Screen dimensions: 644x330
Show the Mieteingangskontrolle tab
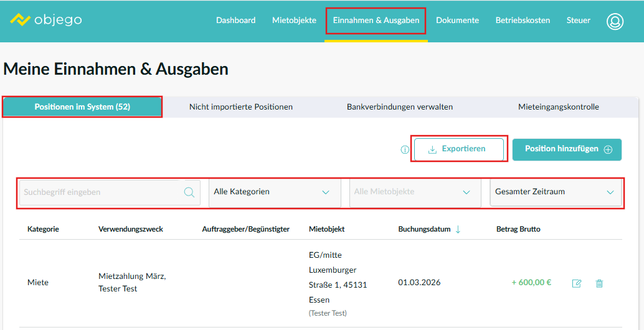tap(558, 107)
